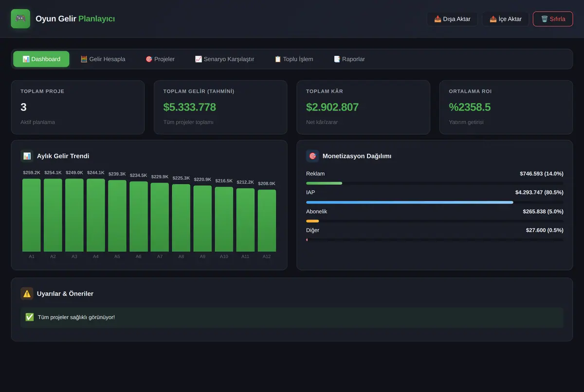Click the red Sıfırla reset button

(x=553, y=19)
